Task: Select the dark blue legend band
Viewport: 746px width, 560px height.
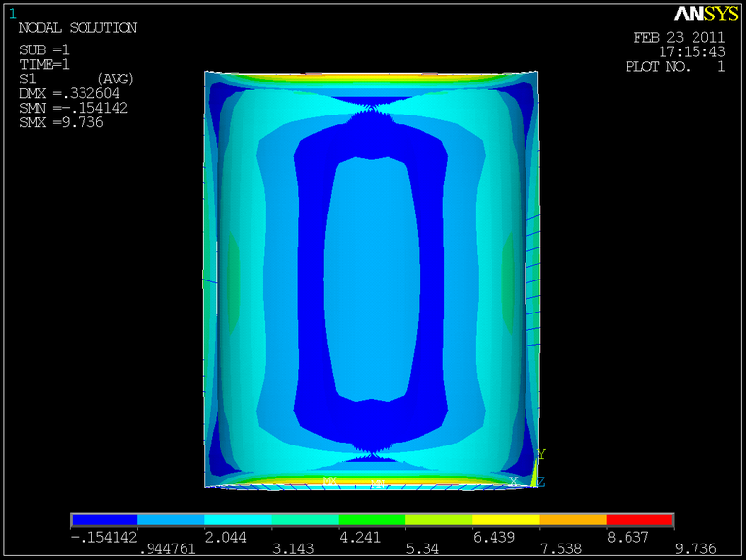Action: coord(104,520)
